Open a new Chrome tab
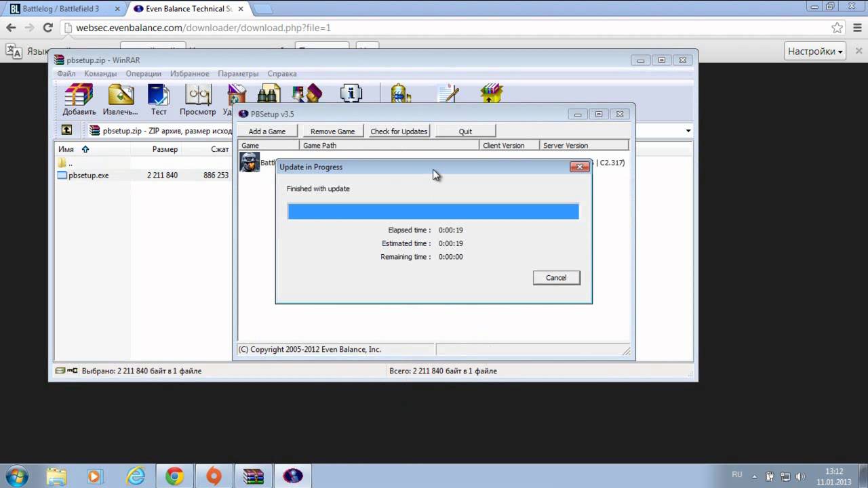Image resolution: width=868 pixels, height=488 pixels. pos(262,9)
